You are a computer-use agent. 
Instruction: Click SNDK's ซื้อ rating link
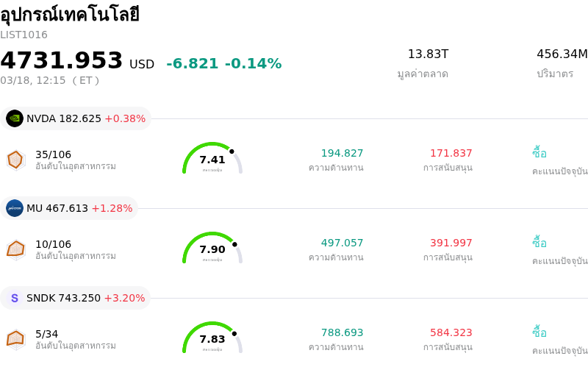(539, 332)
